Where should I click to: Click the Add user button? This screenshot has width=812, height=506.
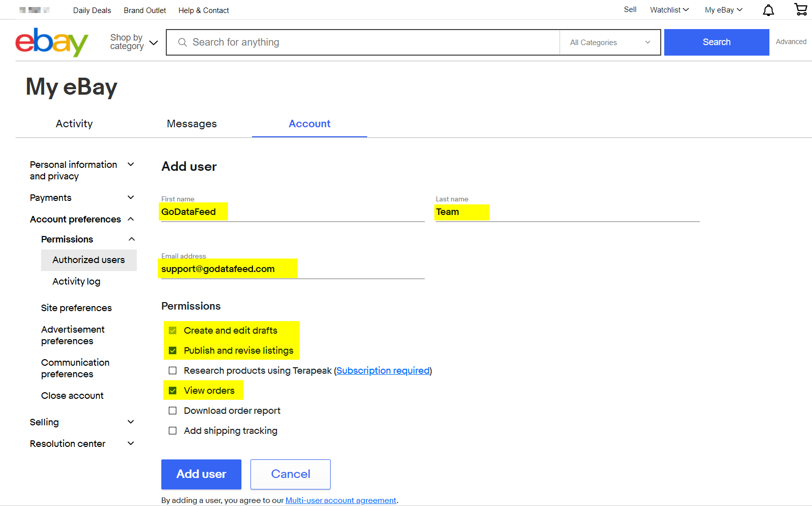(x=201, y=474)
